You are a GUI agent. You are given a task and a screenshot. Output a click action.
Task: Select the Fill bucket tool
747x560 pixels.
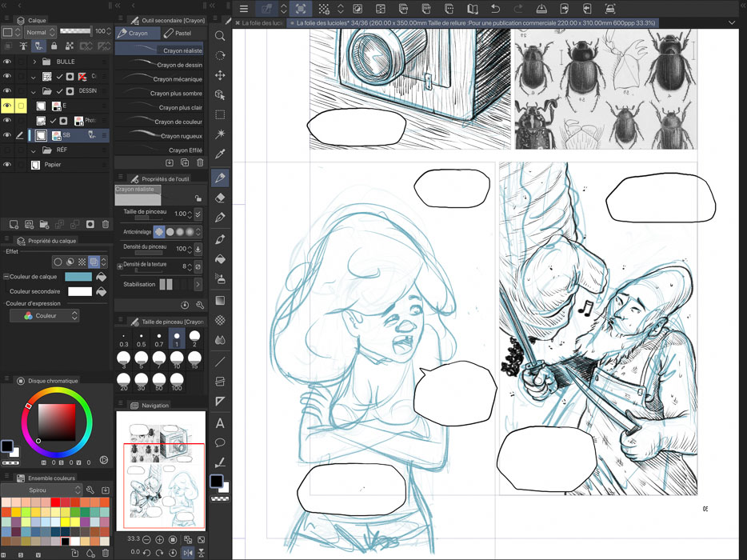tap(220, 259)
